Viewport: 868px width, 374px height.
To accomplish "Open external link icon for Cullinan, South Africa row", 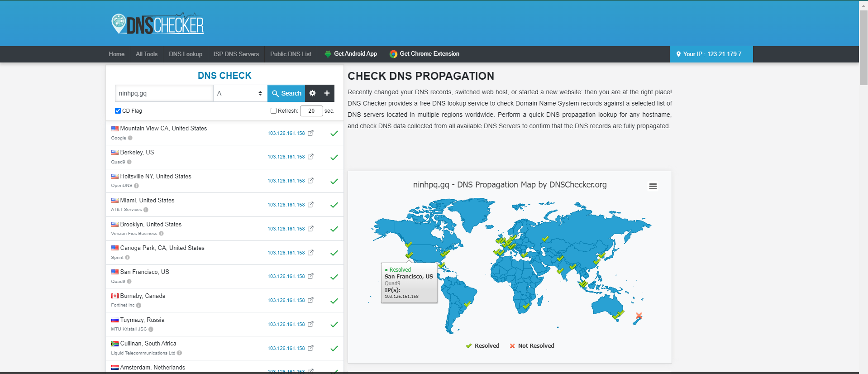I will pyautogui.click(x=310, y=348).
